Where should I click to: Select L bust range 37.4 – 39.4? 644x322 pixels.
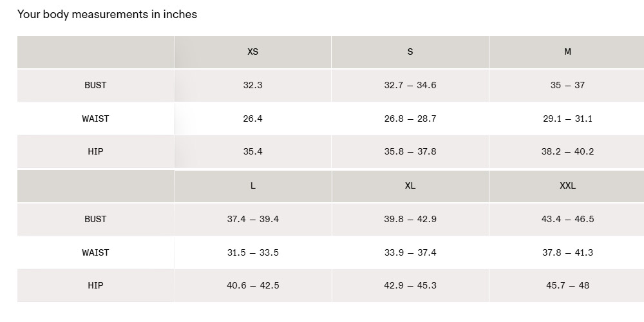(x=252, y=219)
